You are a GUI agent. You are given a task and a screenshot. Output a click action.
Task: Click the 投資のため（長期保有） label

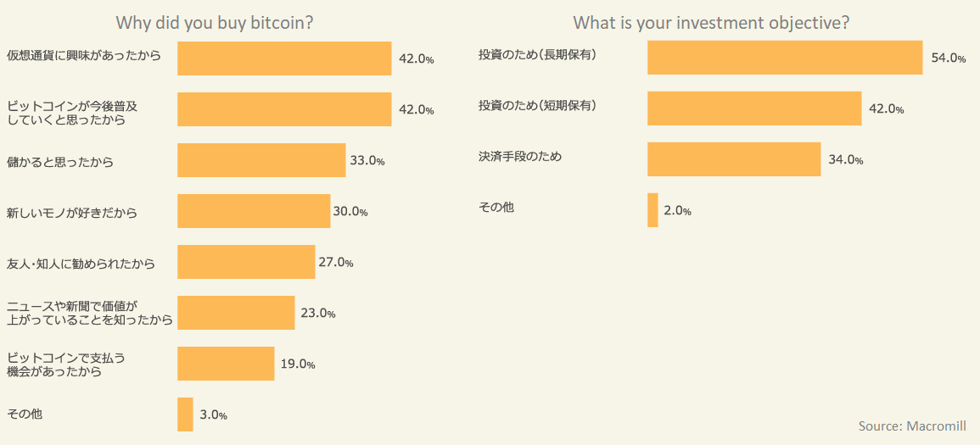pos(538,56)
